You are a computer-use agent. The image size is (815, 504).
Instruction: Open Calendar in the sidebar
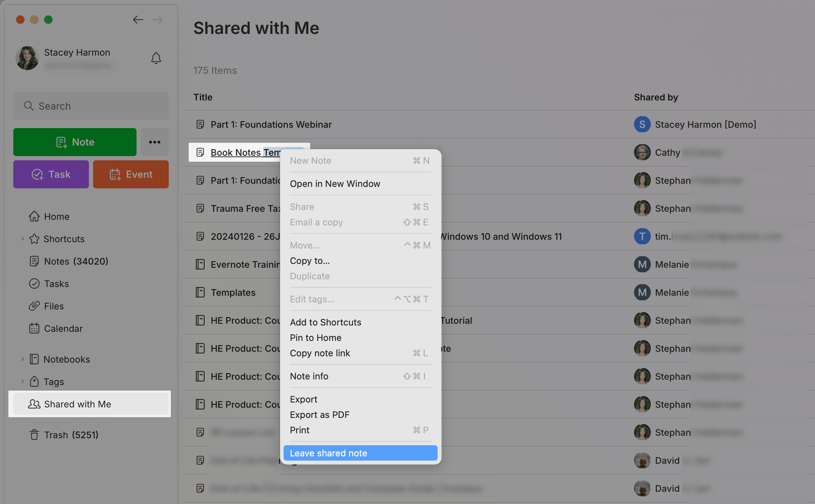[x=56, y=329]
